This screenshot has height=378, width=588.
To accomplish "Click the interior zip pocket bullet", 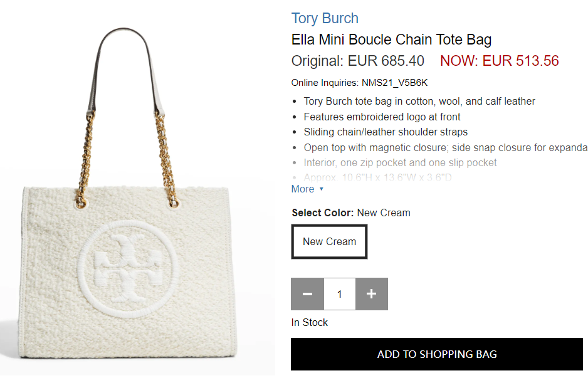I will 400,162.
